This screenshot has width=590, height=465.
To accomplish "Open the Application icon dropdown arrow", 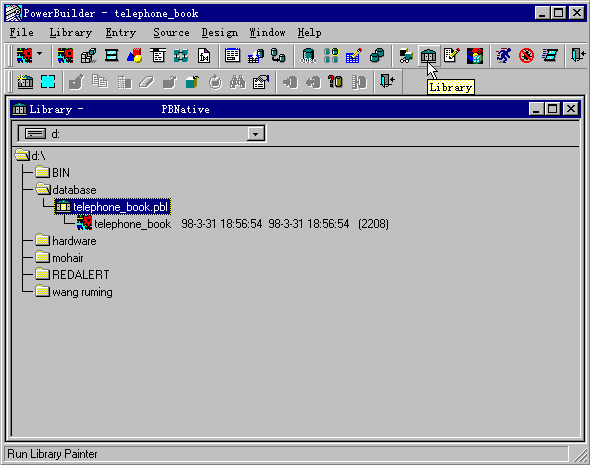I will (40, 55).
